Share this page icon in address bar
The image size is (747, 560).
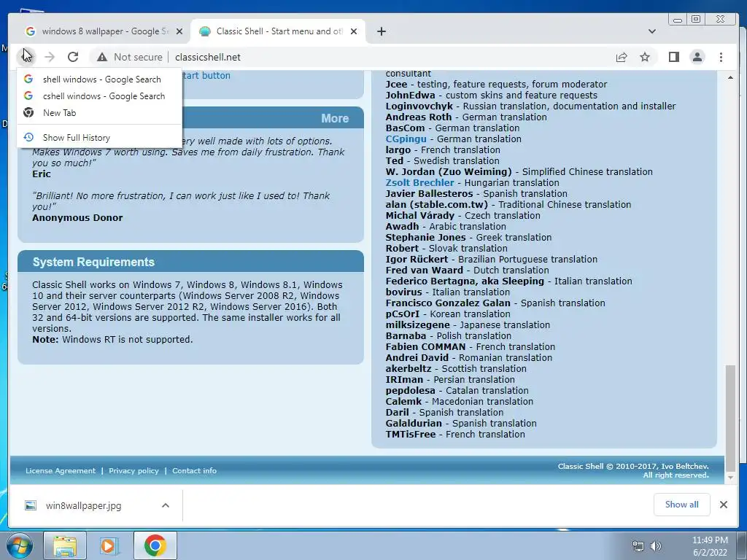pos(622,57)
